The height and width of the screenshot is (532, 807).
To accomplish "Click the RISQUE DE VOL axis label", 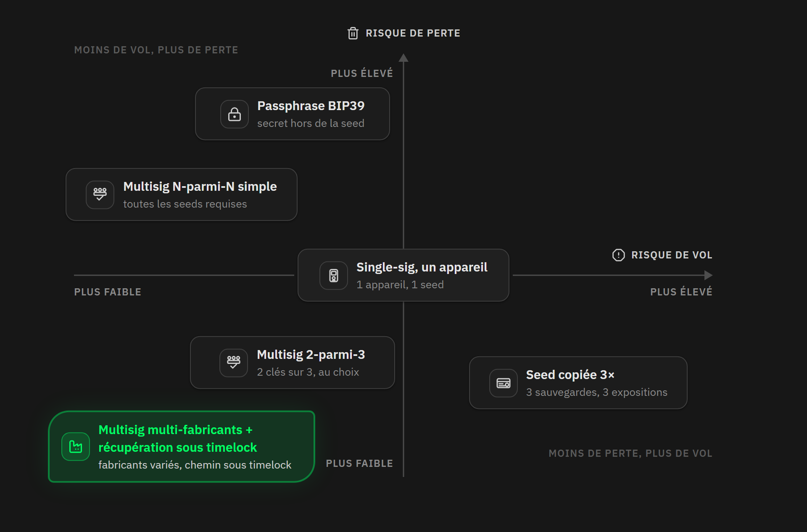I will 672,255.
